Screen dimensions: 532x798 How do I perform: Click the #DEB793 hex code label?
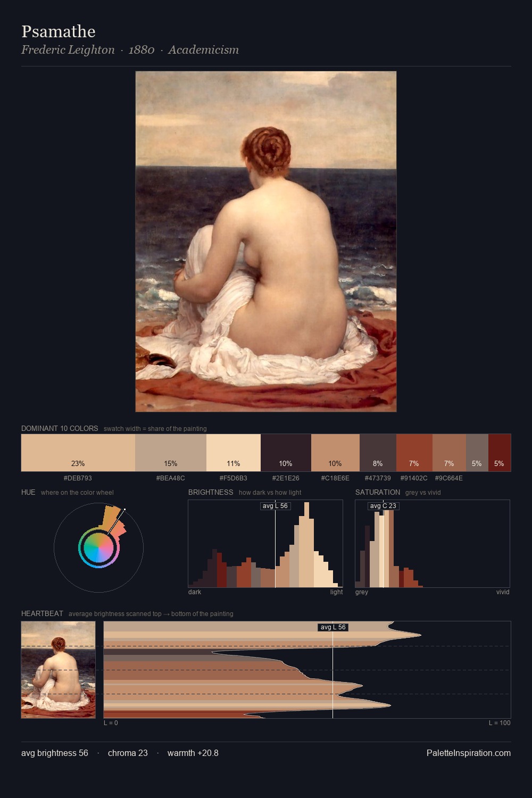[78, 478]
